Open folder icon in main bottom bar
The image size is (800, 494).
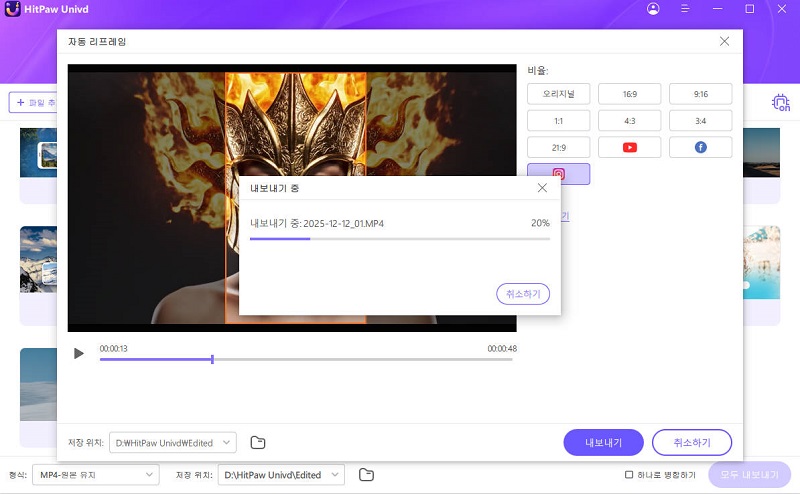click(x=366, y=475)
